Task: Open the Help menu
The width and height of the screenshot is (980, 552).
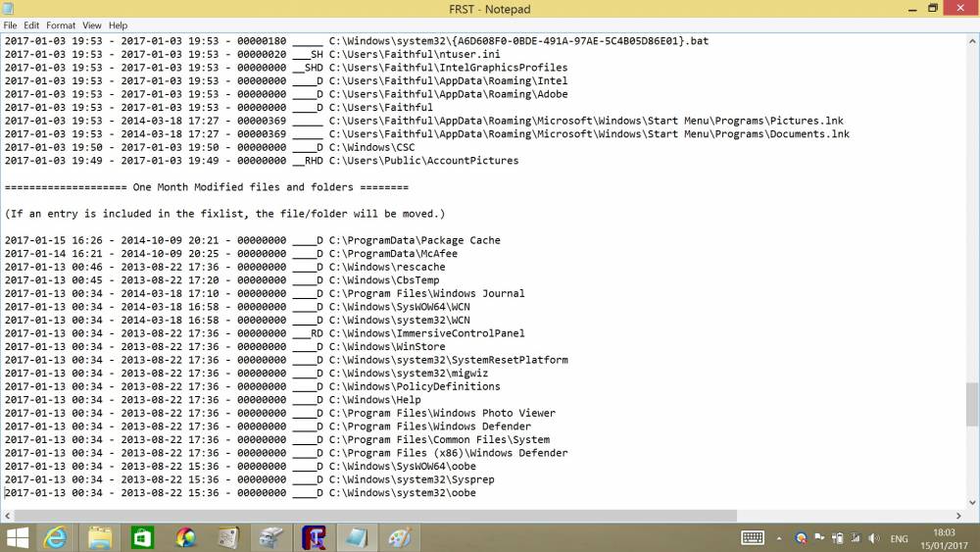Action: coord(119,25)
